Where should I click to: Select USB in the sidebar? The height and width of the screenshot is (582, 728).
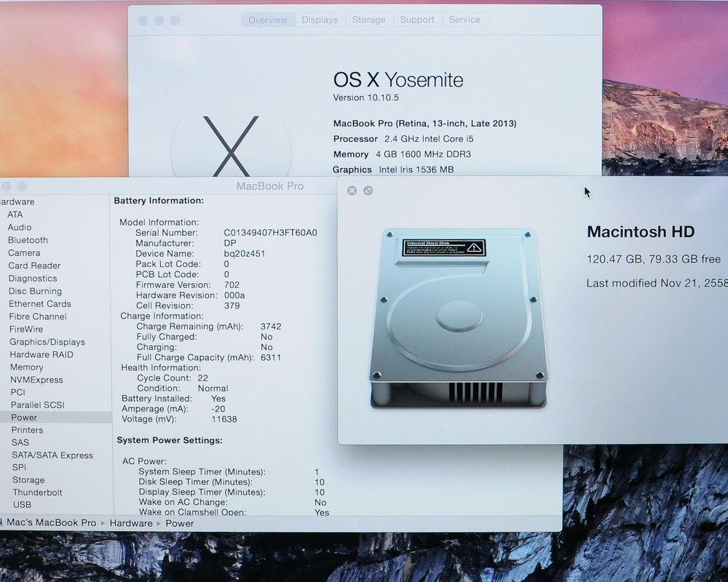point(23,504)
